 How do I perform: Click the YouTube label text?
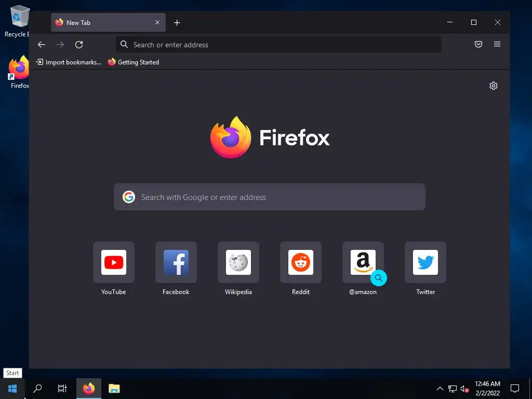114,292
